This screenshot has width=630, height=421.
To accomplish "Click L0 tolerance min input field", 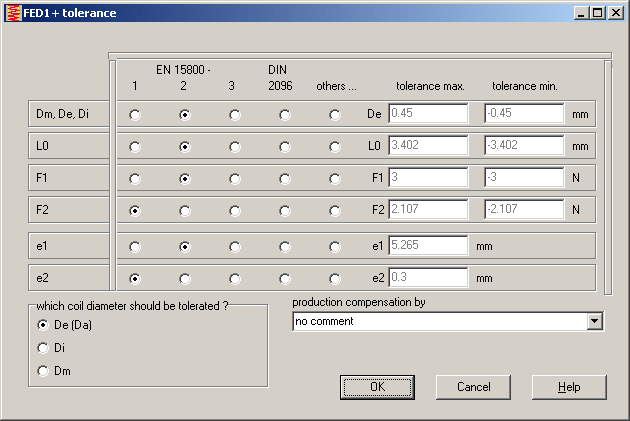I will [524, 146].
